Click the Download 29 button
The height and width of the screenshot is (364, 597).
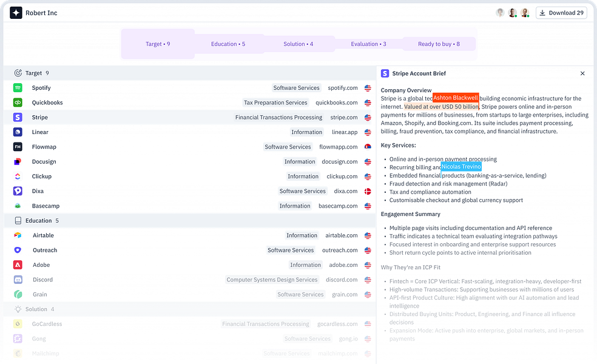click(562, 13)
